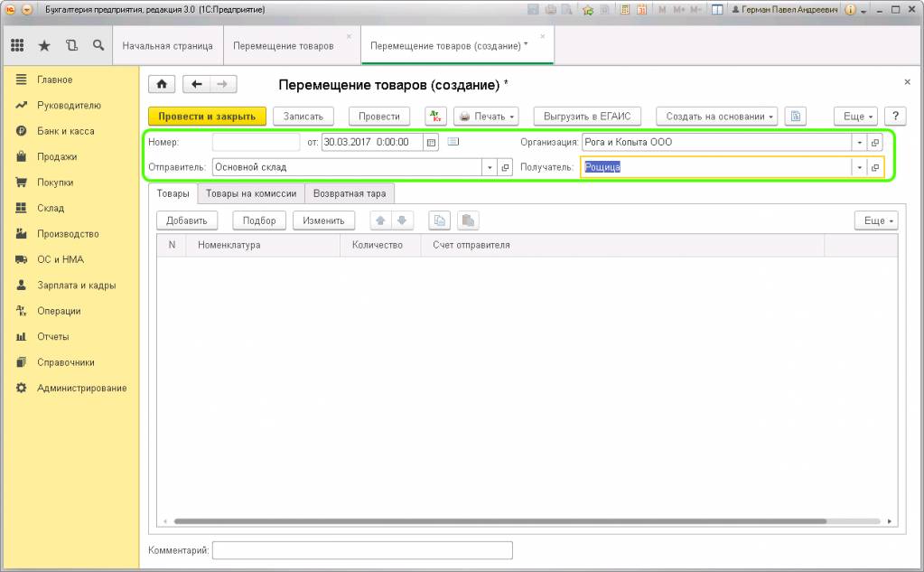Switch to the Начальная страница tab
Screen dimensions: 924x572
coord(167,45)
